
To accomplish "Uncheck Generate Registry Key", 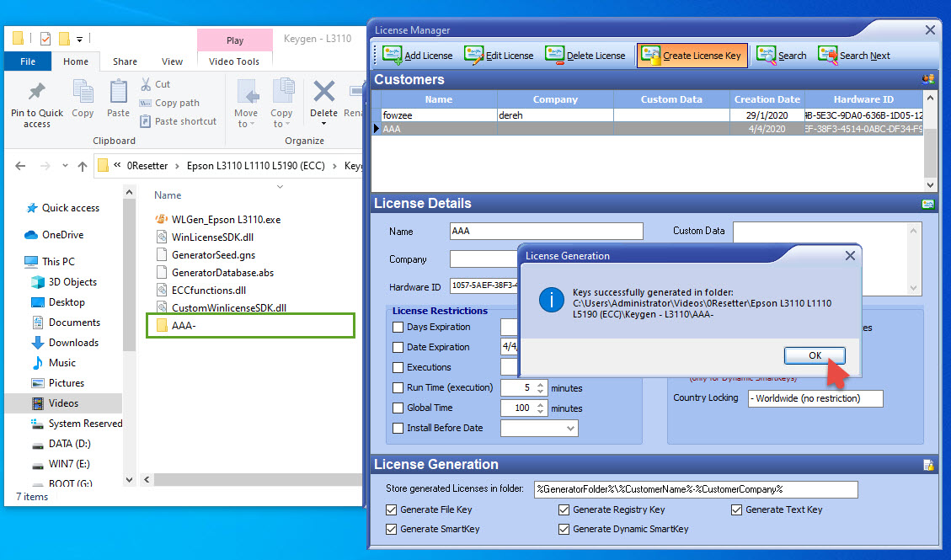I will pyautogui.click(x=564, y=509).
